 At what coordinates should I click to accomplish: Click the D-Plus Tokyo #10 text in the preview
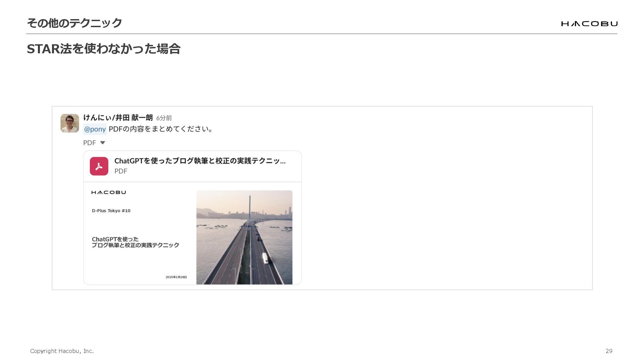pos(111,211)
